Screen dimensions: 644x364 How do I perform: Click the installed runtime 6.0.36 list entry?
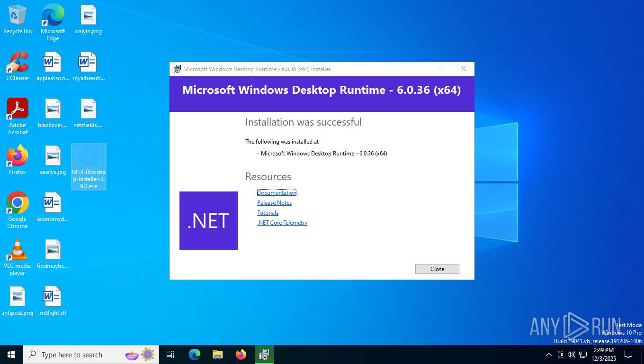tap(322, 154)
